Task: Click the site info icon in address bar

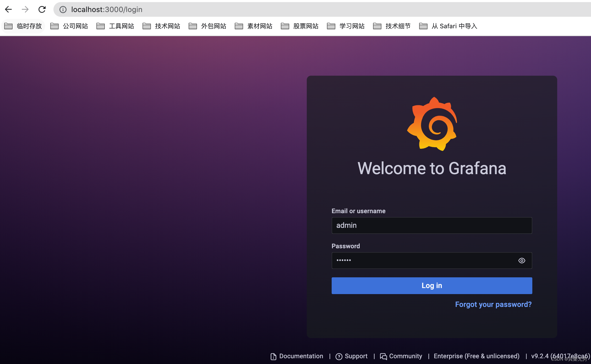Action: [63, 10]
